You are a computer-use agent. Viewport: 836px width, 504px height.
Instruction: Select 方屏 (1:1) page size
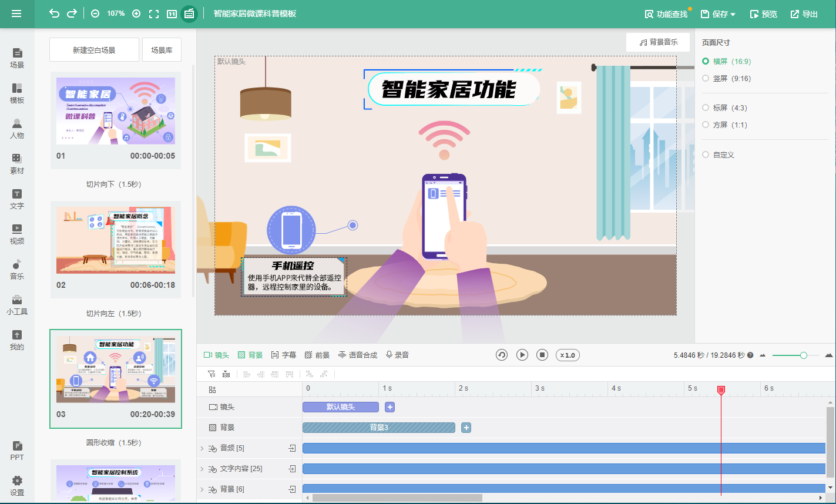coord(725,125)
